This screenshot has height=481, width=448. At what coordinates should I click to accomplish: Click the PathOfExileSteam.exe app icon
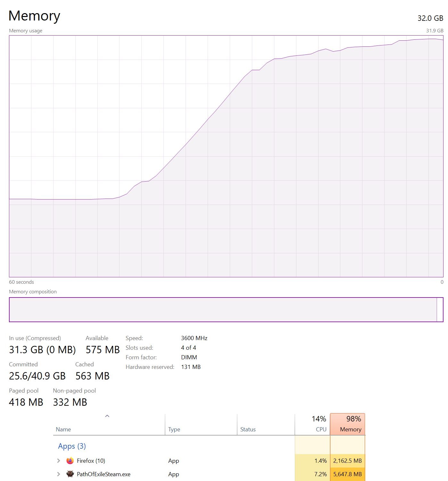(70, 474)
